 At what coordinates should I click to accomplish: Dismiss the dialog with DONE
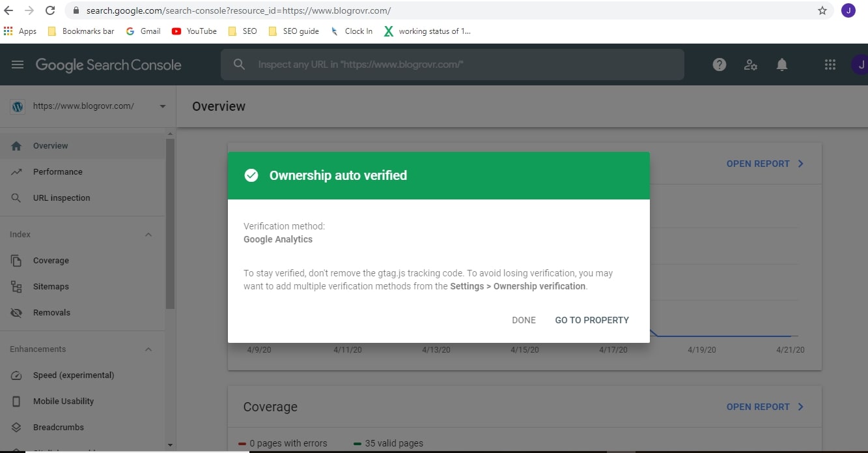(x=524, y=320)
